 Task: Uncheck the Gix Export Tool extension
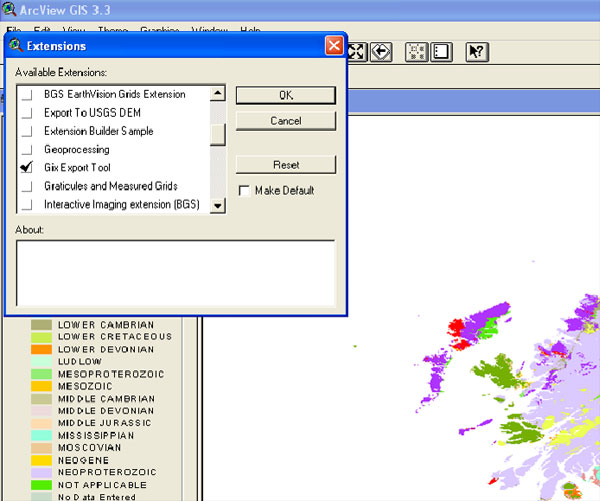click(27, 167)
